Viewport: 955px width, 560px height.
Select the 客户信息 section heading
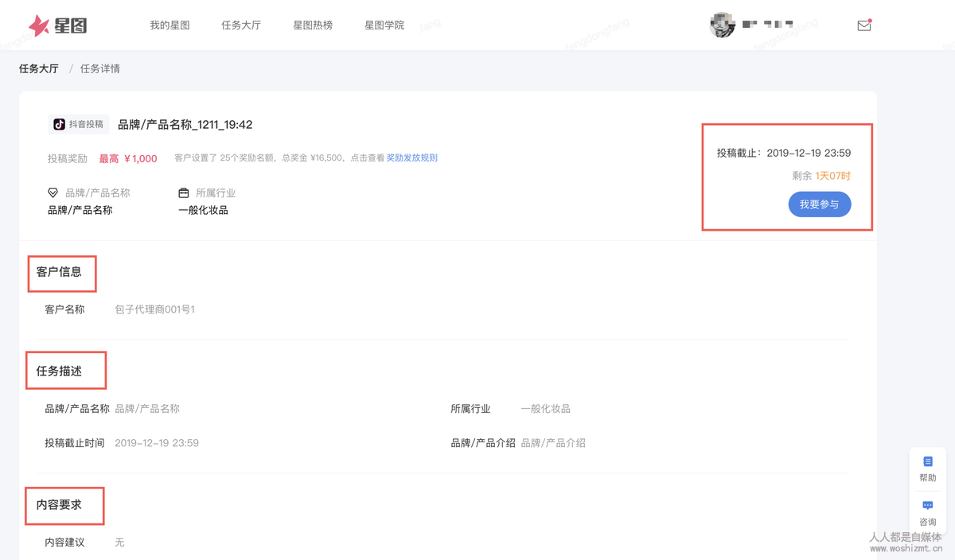click(x=59, y=272)
